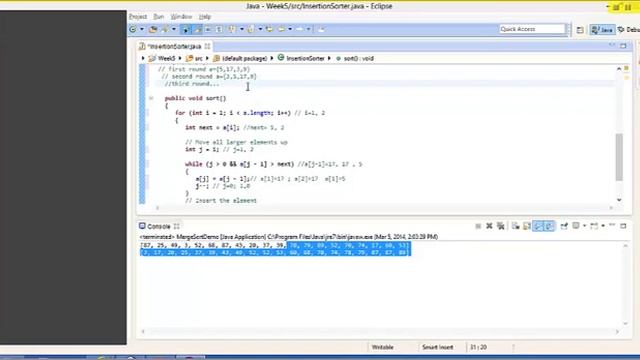This screenshot has height=360, width=640.
Task: Open the Next Annotation dropdown arrow
Action: (x=242, y=29)
